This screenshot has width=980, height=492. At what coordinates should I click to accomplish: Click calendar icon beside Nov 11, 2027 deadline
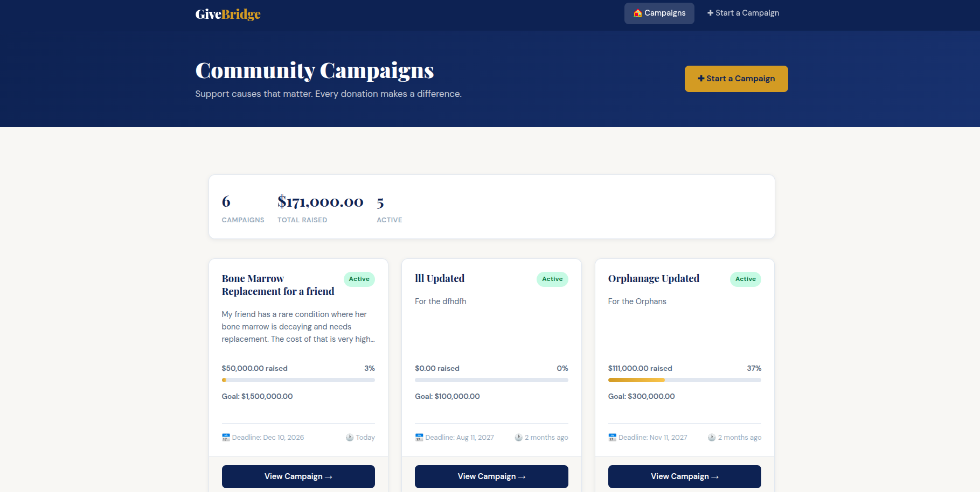(612, 438)
